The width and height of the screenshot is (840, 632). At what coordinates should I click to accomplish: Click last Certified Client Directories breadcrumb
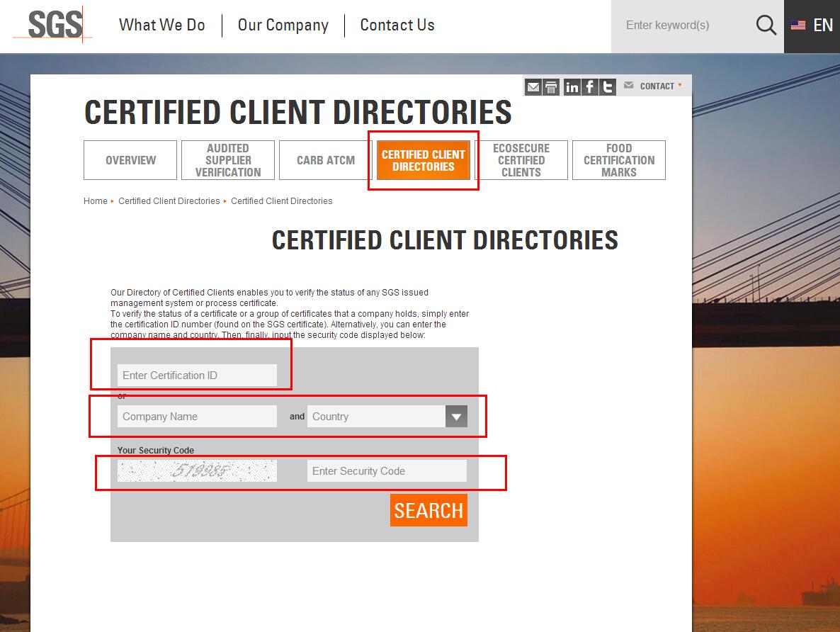coord(282,201)
